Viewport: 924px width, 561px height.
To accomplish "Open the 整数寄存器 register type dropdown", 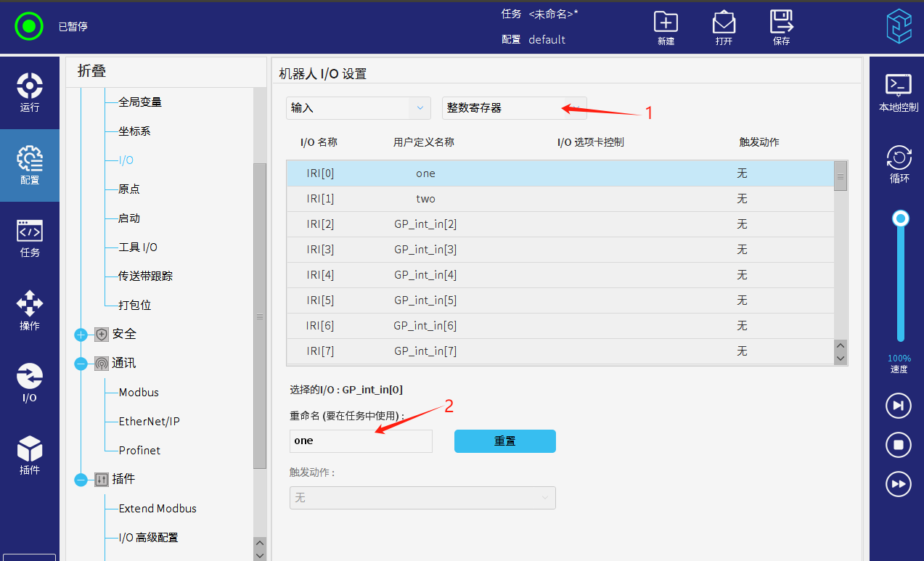I will point(514,108).
